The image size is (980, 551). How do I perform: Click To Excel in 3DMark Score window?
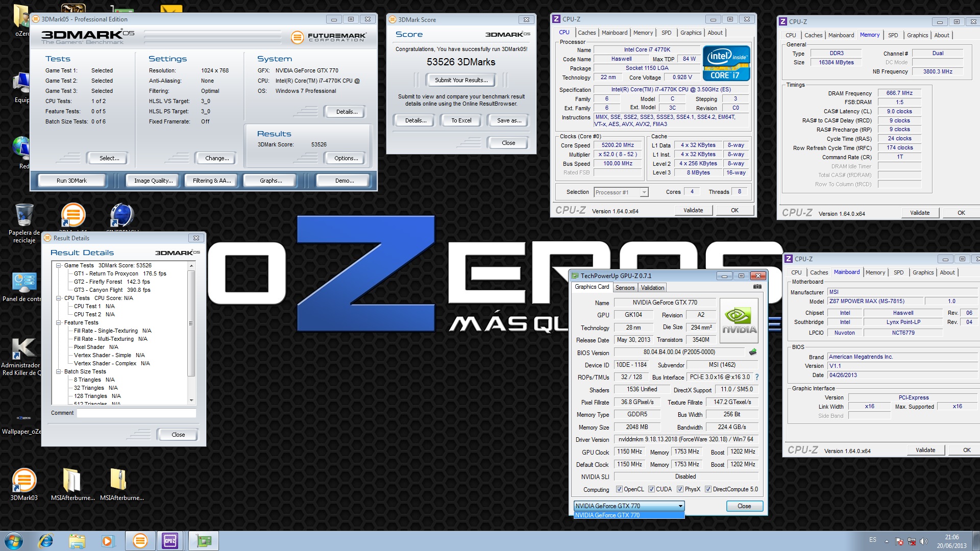coord(461,120)
